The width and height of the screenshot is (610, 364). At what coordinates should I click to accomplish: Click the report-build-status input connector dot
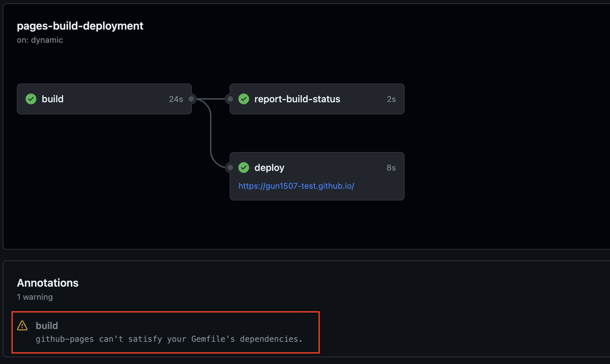point(230,99)
